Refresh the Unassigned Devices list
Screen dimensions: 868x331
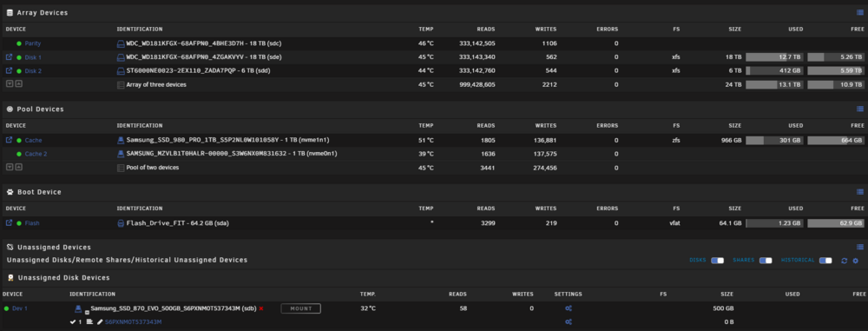tap(845, 261)
